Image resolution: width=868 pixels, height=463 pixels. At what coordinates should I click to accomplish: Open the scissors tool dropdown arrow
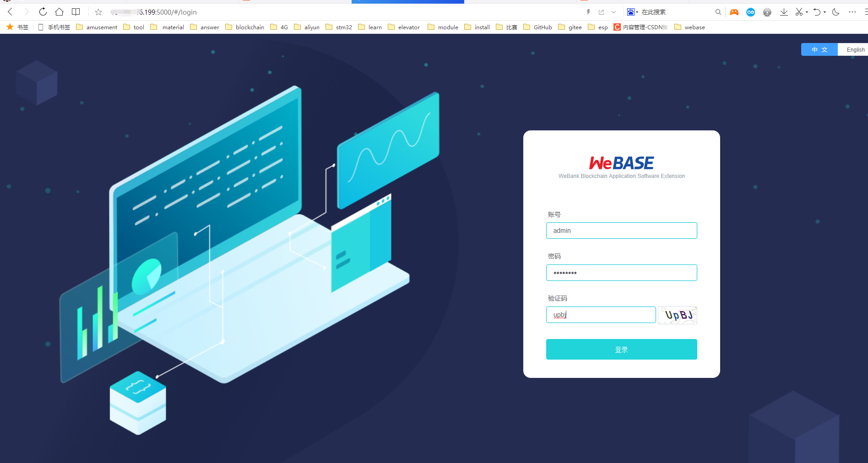click(x=806, y=12)
